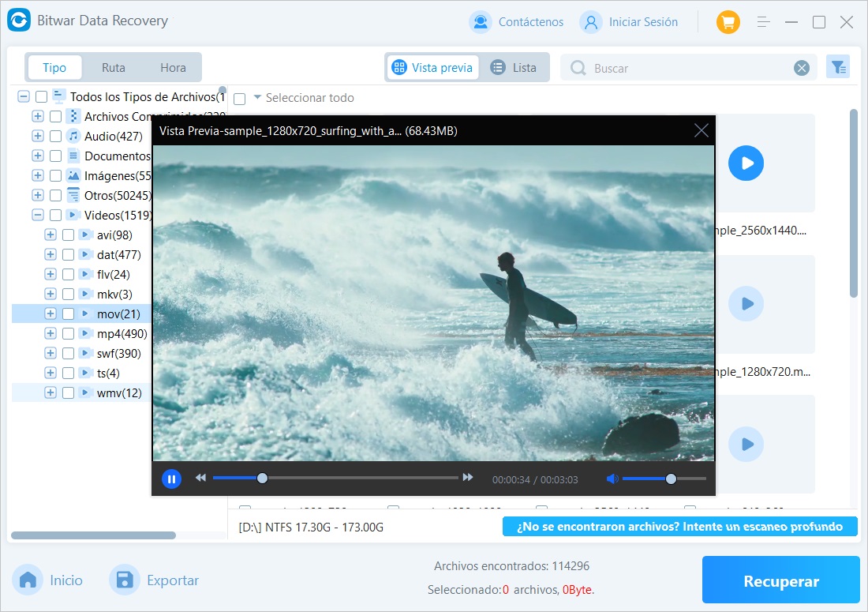Click the fast-forward button in player
Viewport: 868px width, 612px height.
[468, 478]
